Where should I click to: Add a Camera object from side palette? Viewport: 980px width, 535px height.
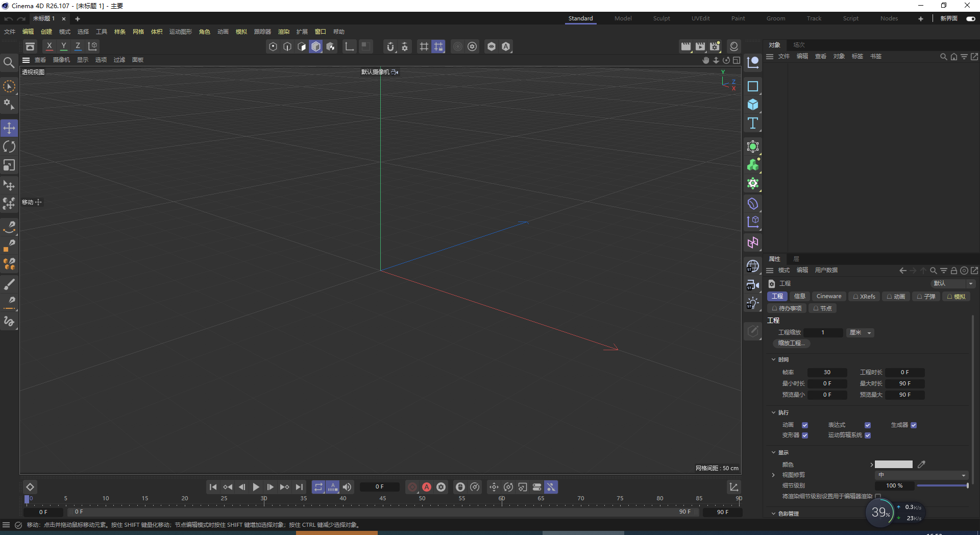[x=753, y=285]
